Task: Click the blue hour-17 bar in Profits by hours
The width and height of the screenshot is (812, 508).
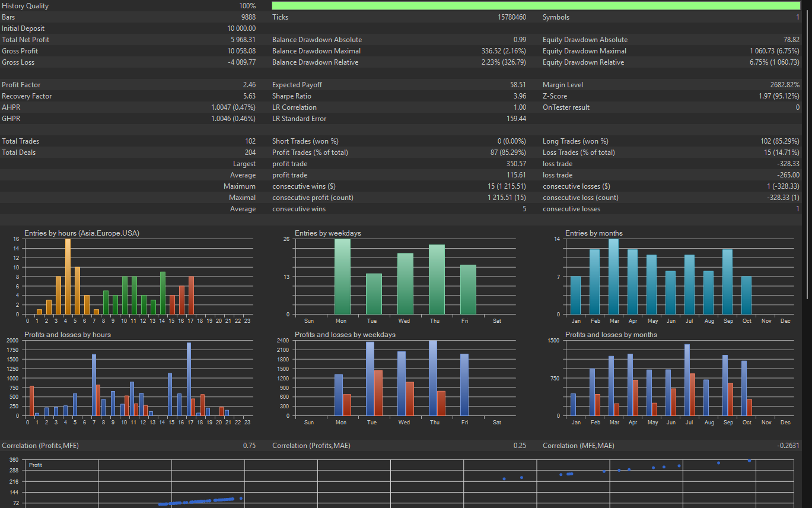Action: [189, 379]
